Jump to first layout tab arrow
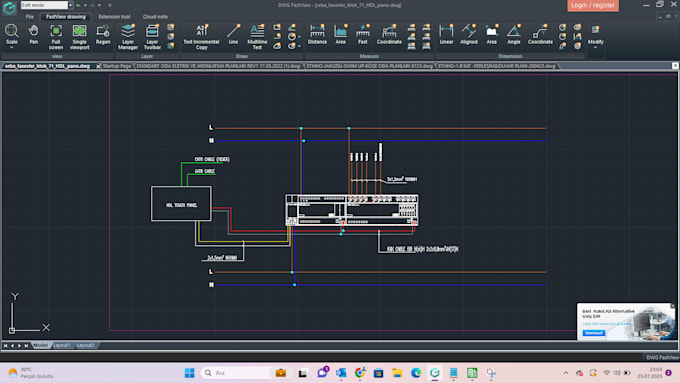Image resolution: width=680 pixels, height=383 pixels. point(6,345)
